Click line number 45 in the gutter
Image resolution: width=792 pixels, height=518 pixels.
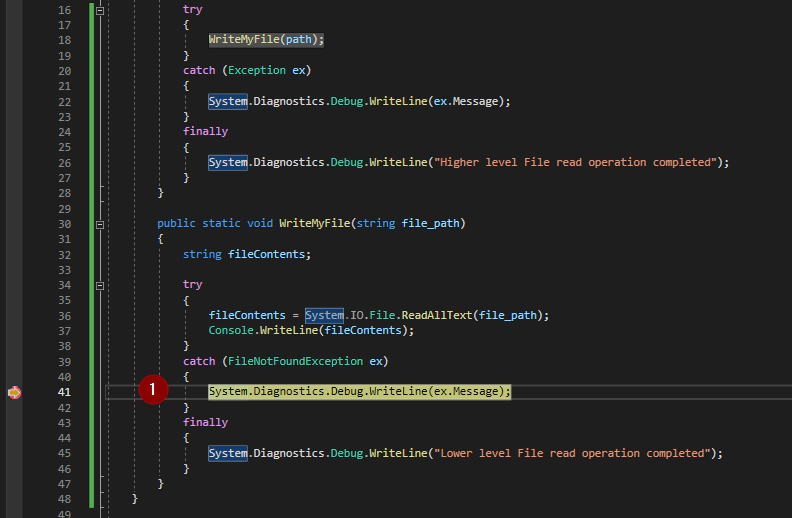(65, 453)
